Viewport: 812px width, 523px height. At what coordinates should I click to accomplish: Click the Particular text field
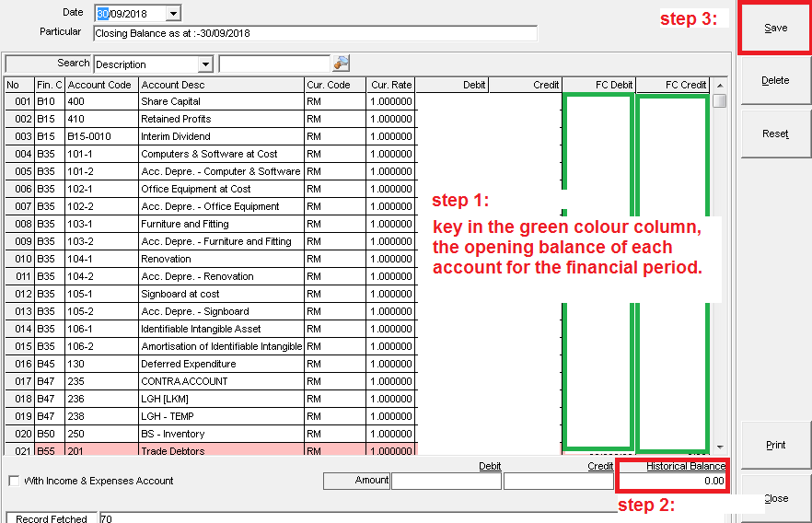pyautogui.click(x=315, y=34)
